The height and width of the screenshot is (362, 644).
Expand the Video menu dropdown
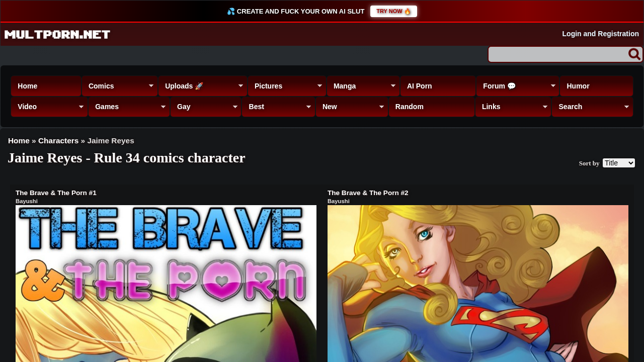(49, 107)
